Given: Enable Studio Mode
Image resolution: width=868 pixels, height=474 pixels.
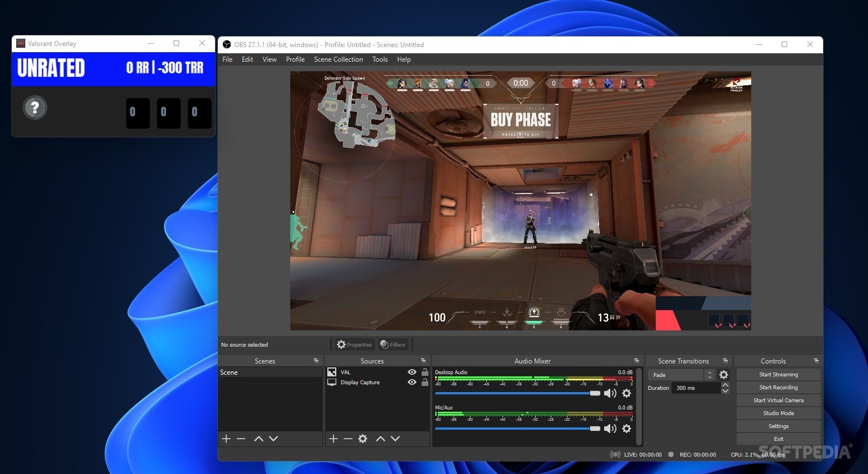Looking at the screenshot, I should [x=778, y=413].
